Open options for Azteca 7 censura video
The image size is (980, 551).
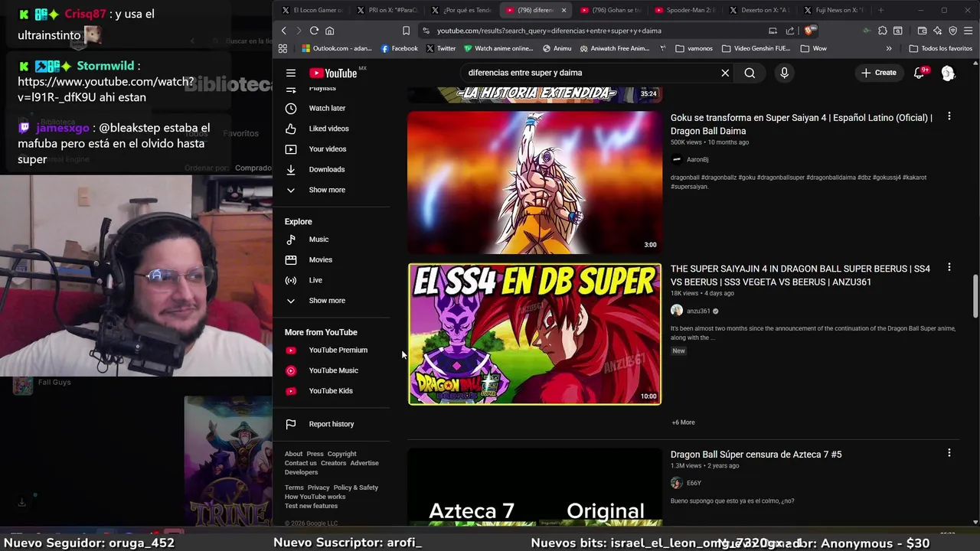click(949, 453)
